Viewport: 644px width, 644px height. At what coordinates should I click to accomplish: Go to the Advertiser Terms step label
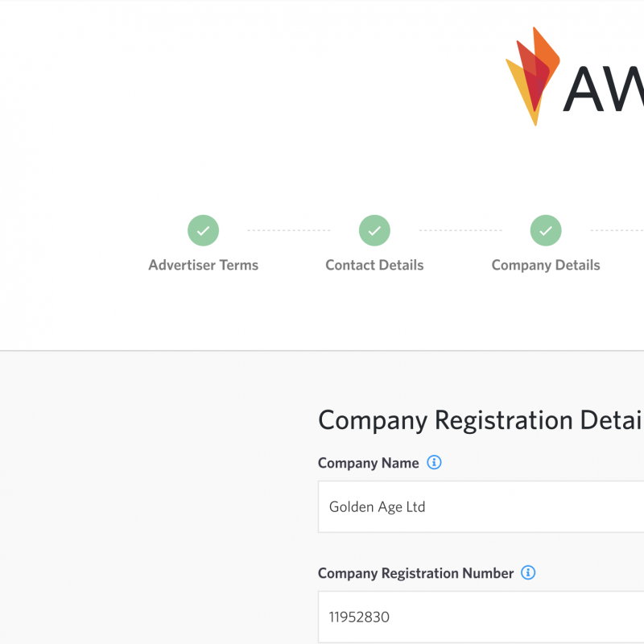pyautogui.click(x=204, y=265)
